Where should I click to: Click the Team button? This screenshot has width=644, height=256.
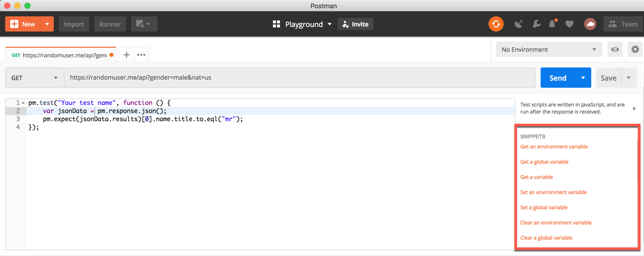623,24
